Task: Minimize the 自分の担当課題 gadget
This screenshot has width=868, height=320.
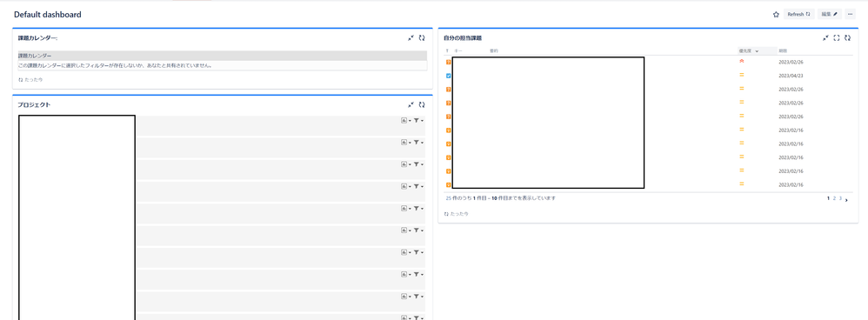Action: click(826, 37)
